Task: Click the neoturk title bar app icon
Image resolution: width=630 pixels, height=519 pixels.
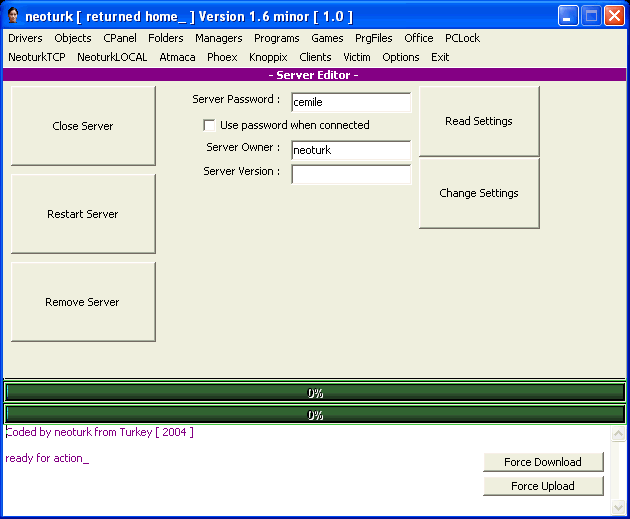Action: click(x=13, y=16)
